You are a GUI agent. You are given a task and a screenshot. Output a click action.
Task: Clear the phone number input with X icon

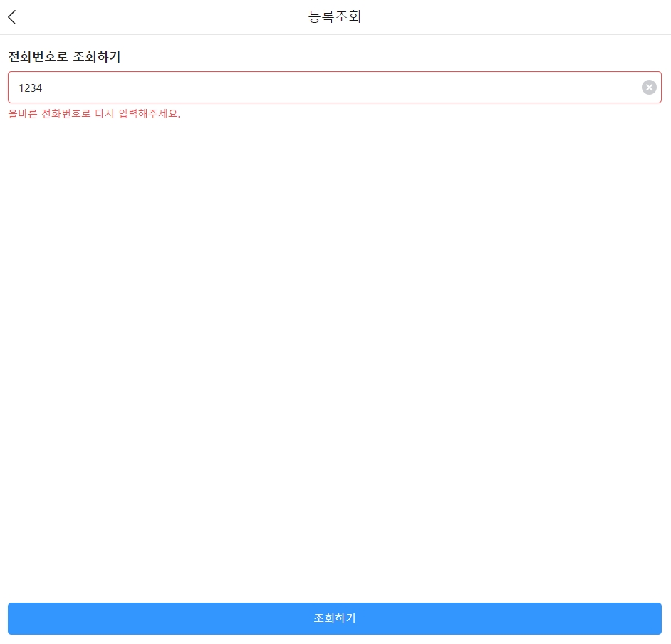pyautogui.click(x=649, y=88)
